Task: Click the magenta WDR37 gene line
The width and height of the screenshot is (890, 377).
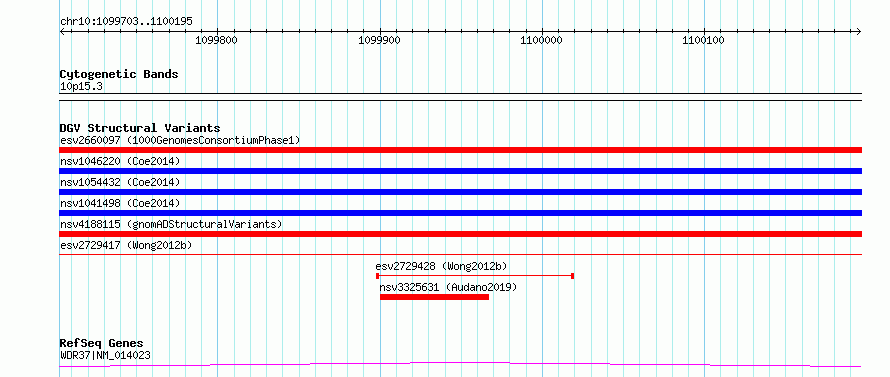Action: (x=460, y=364)
